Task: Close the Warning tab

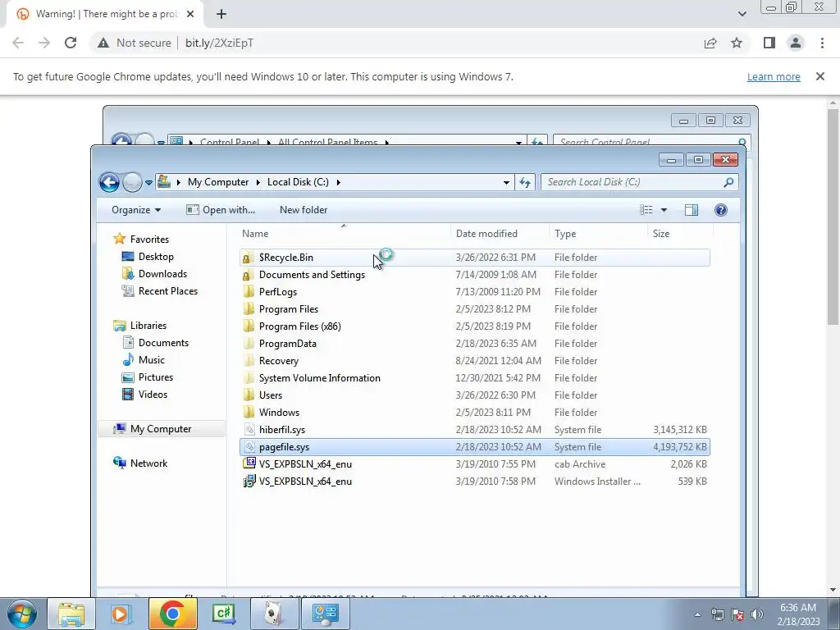Action: pos(190,14)
